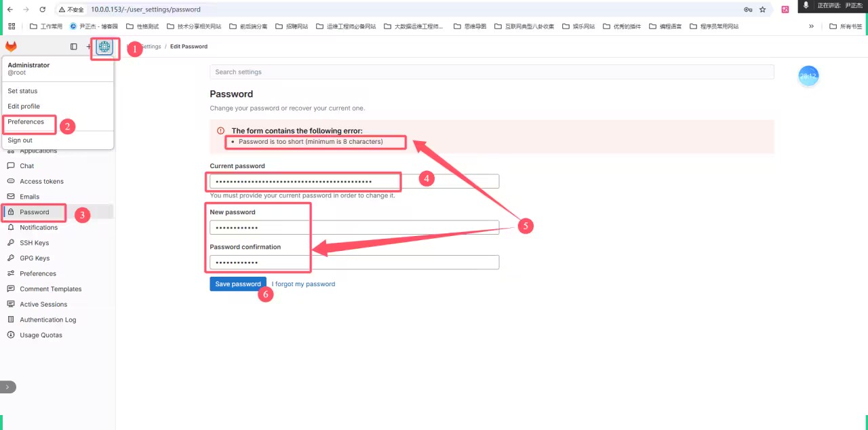Viewport: 868px width, 430px height.
Task: Open the 性格测试 bookmarks folder
Action: [142, 26]
